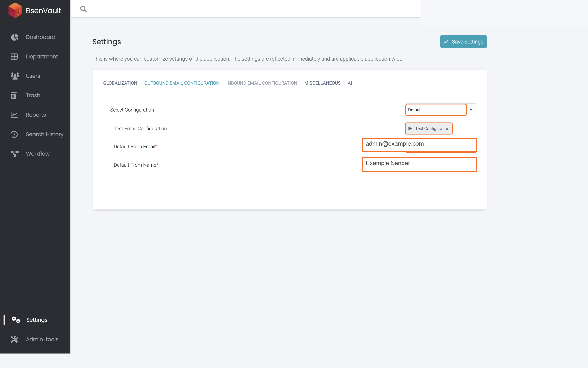
Task: Open Workflow from sidebar
Action: 35,154
